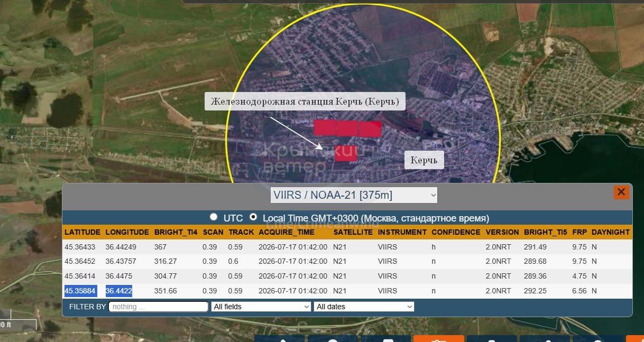Screen dimensions: 644x342
Task: Select latitude cell 45.36433
Action: pyautogui.click(x=80, y=247)
